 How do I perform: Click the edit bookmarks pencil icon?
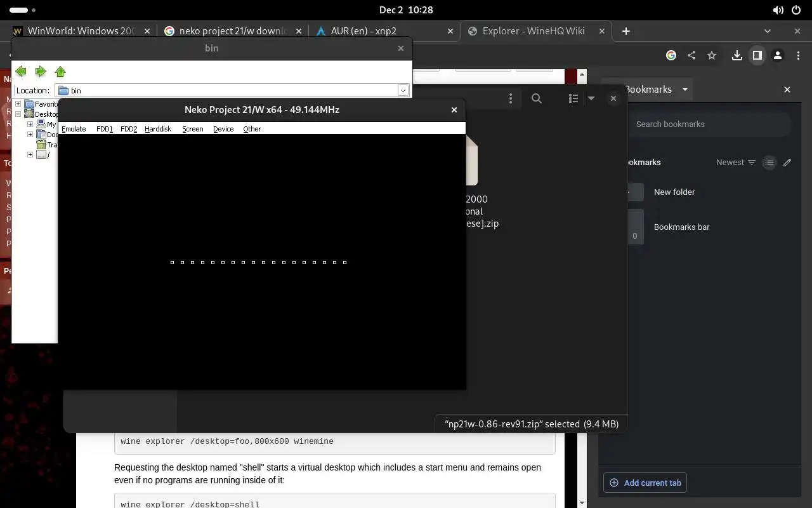787,163
